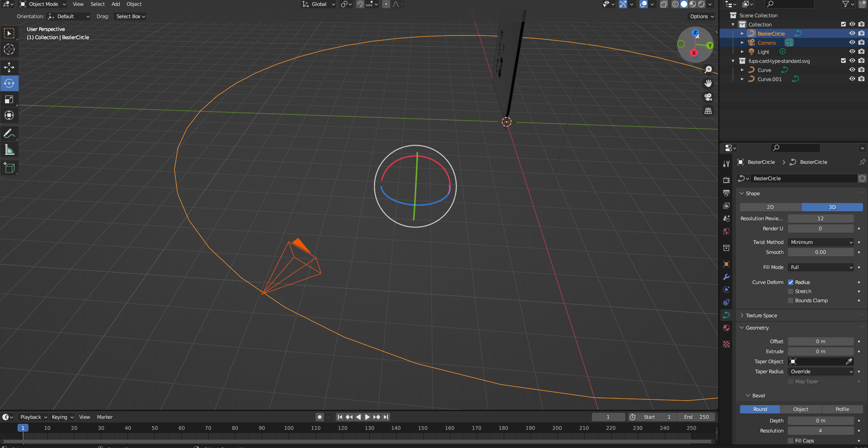Screen dimensions: 868x448
Task: Hide Camera in viewport via eye icon
Action: (x=852, y=42)
